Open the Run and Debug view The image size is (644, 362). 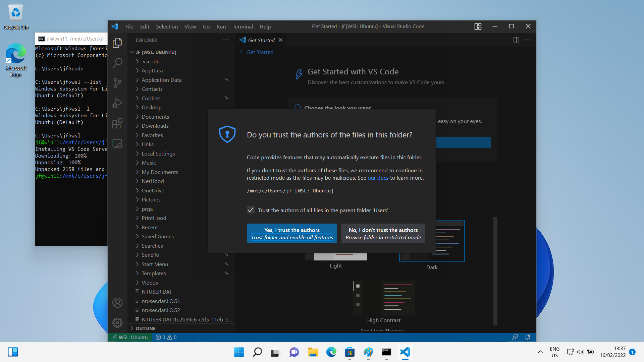tap(117, 103)
